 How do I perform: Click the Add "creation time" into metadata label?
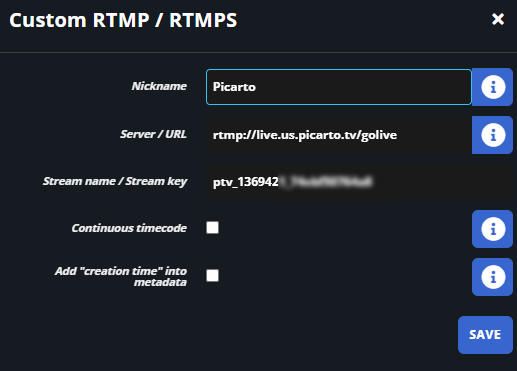[121, 276]
